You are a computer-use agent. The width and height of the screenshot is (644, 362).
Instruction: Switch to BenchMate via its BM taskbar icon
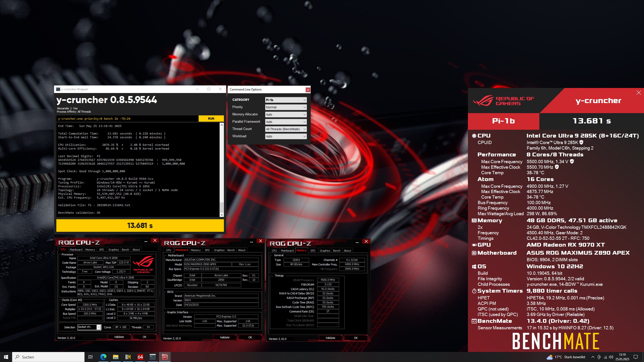(128, 357)
